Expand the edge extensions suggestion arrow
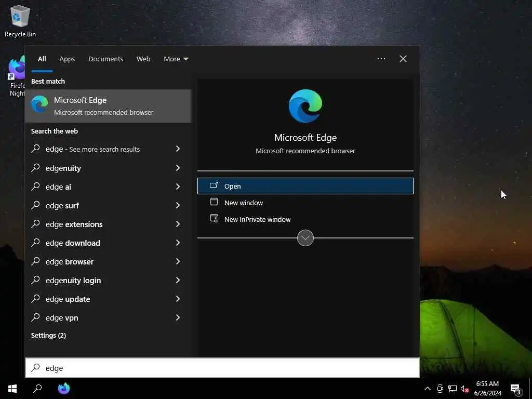 click(178, 224)
